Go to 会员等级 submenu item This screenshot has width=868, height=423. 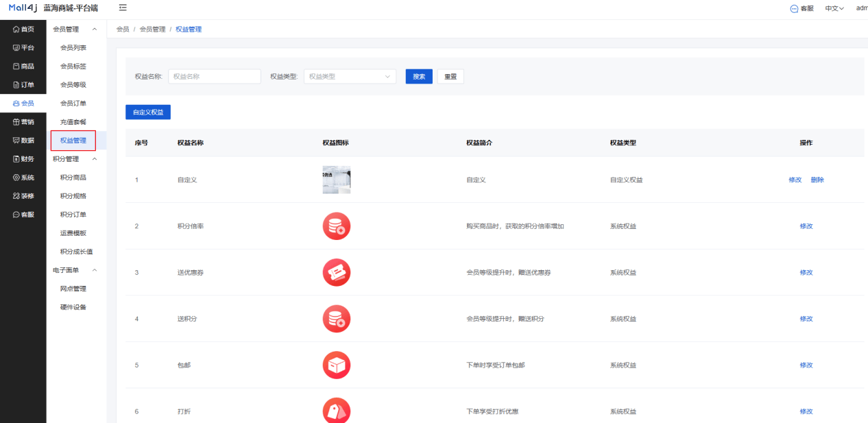73,84
